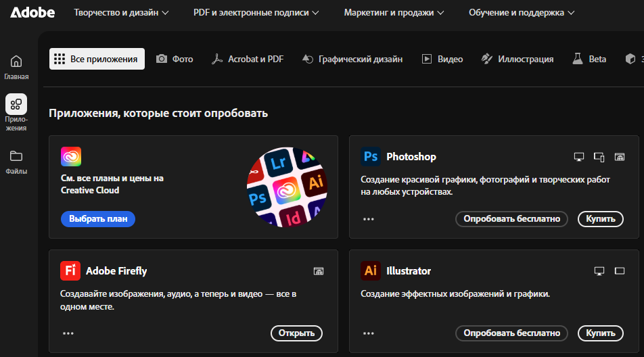Click Купить button for Photoshop

pyautogui.click(x=600, y=218)
